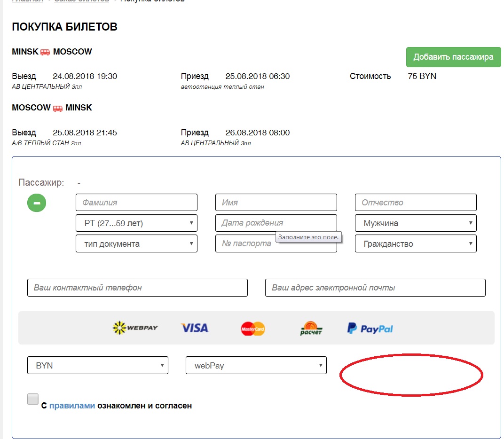Click the ПОКУПКА БИЛЕТОВ heading

(x=64, y=27)
